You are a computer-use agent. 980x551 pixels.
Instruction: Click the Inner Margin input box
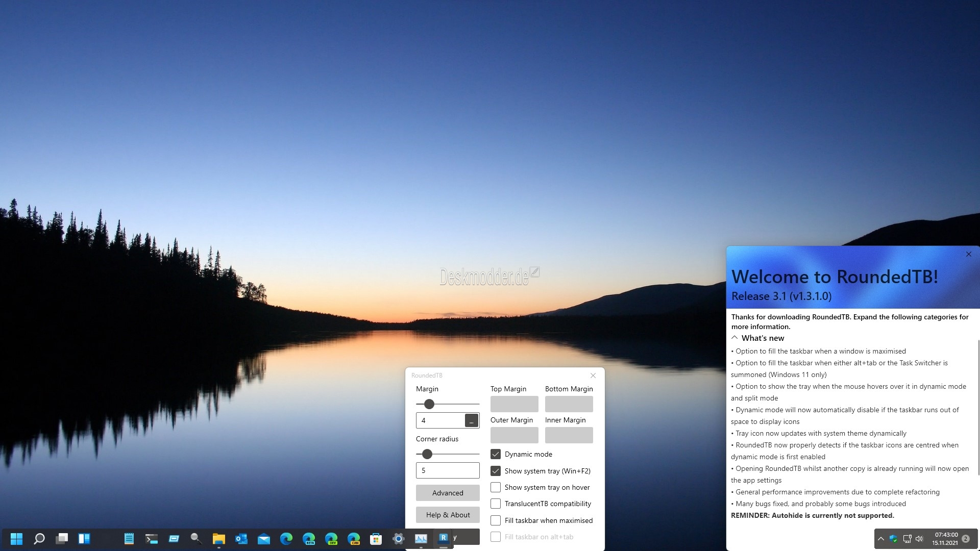[569, 435]
